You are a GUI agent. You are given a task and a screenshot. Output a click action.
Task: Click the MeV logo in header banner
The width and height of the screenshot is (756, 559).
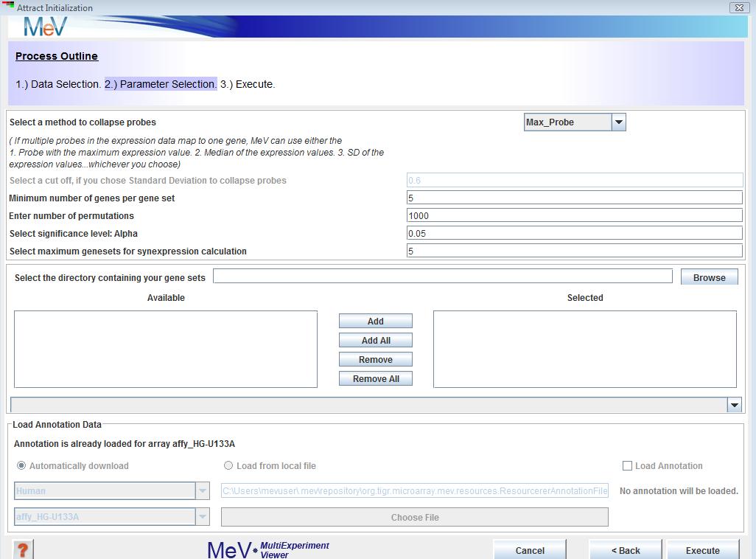[45, 27]
